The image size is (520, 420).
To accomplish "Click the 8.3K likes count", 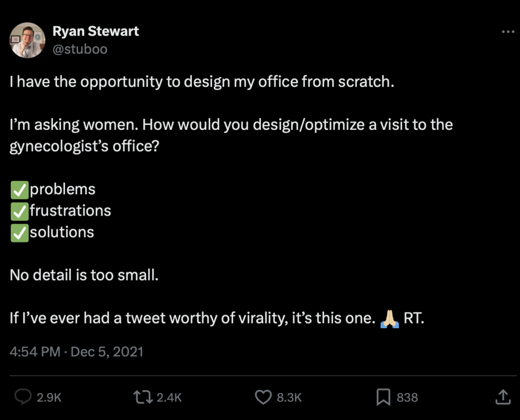I will click(x=289, y=397).
